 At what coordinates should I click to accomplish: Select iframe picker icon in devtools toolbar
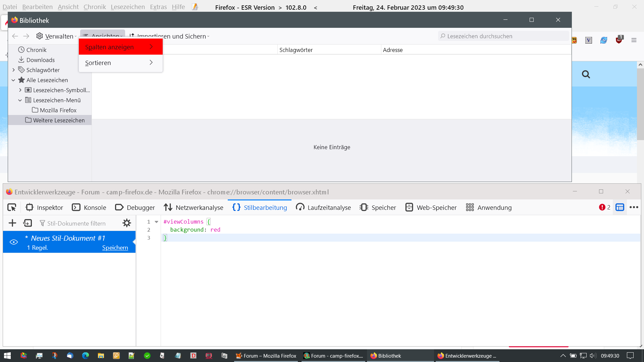(620, 207)
